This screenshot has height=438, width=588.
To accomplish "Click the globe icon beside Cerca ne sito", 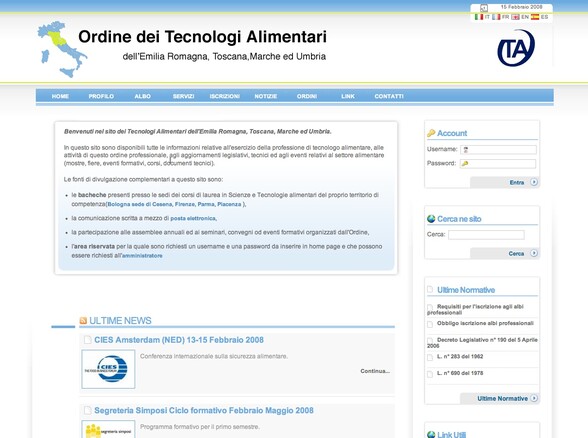I will coord(431,219).
